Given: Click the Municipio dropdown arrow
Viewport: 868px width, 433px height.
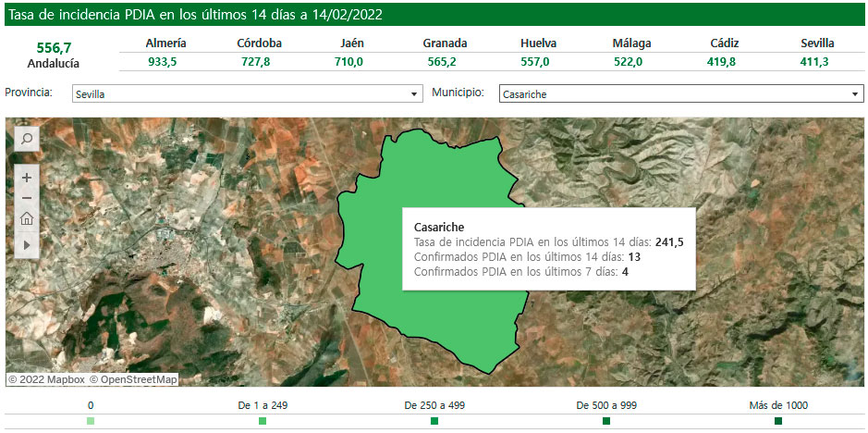Looking at the screenshot, I should point(855,94).
